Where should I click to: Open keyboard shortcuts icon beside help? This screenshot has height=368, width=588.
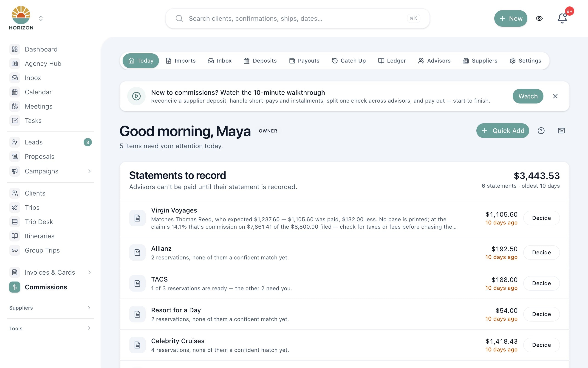(x=561, y=131)
